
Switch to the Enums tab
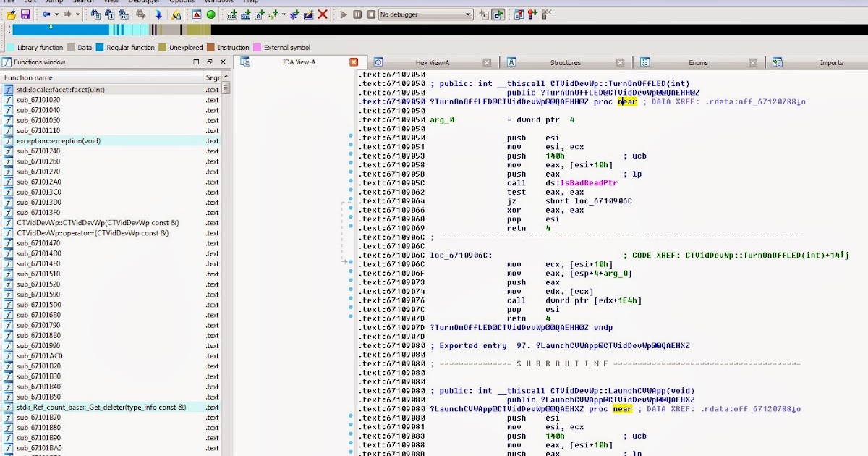(698, 62)
